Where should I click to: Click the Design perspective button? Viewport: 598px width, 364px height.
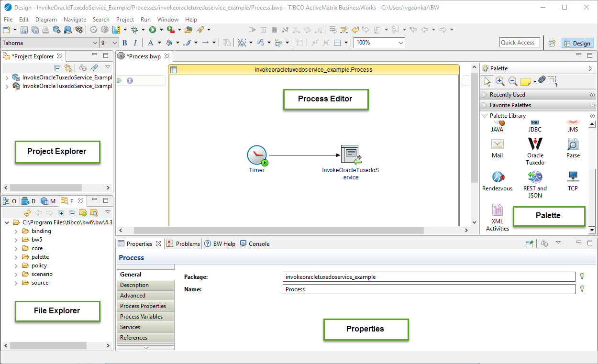[x=577, y=43]
